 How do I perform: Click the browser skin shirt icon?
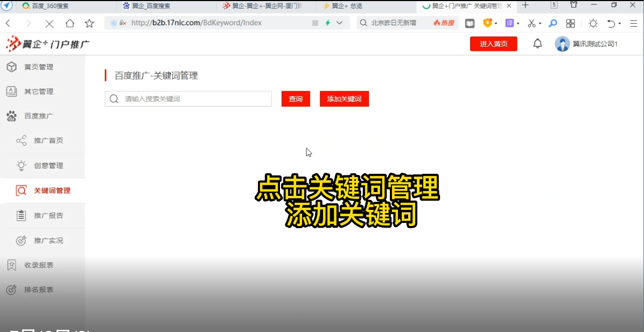coord(574,5)
